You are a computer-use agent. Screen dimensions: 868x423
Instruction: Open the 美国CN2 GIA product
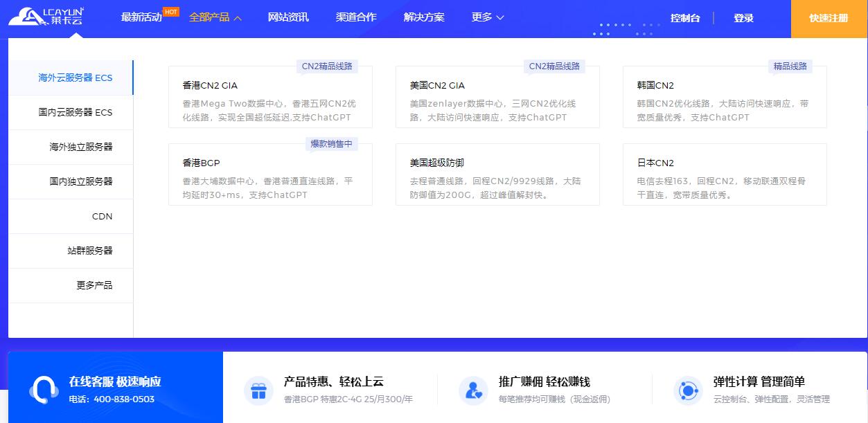(x=497, y=97)
